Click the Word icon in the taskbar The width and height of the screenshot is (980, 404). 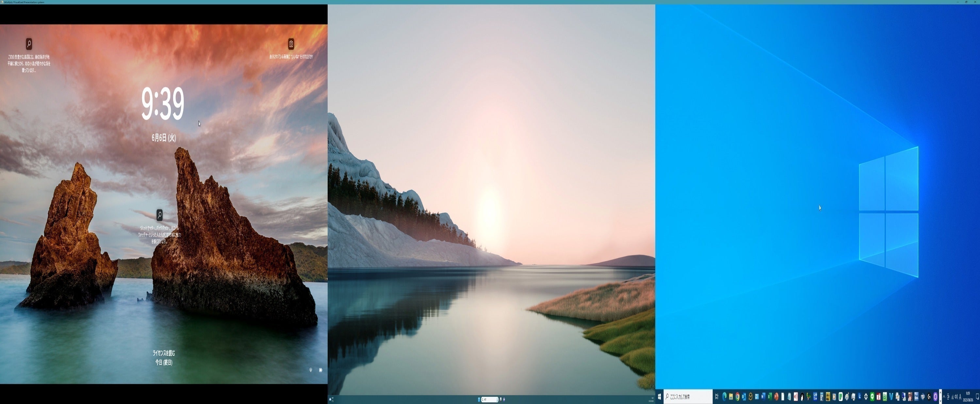pos(763,397)
